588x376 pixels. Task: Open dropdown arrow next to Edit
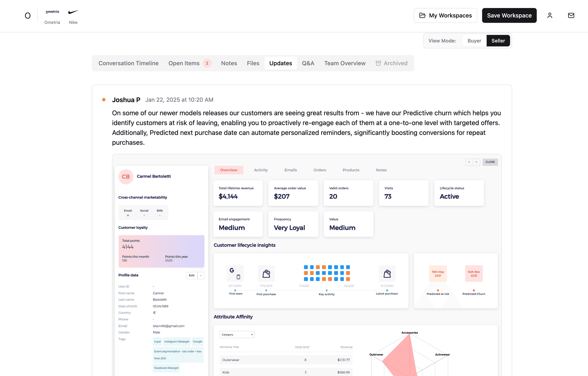[201, 275]
